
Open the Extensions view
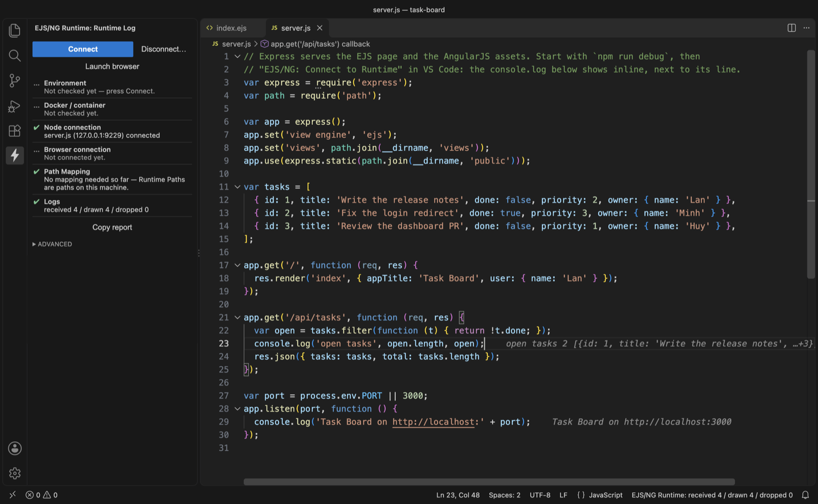coord(15,131)
